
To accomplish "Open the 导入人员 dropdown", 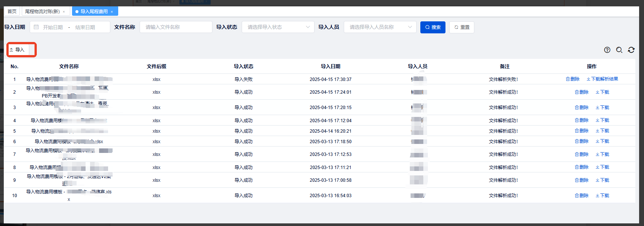I will [380, 27].
